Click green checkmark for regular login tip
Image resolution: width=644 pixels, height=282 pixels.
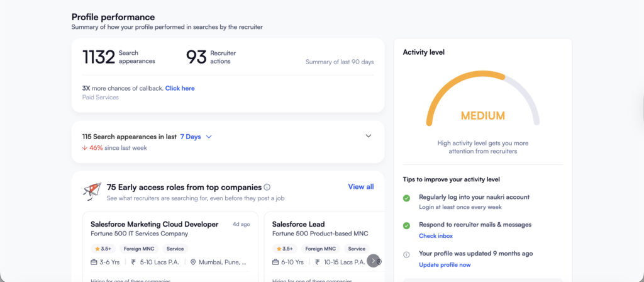(x=406, y=198)
